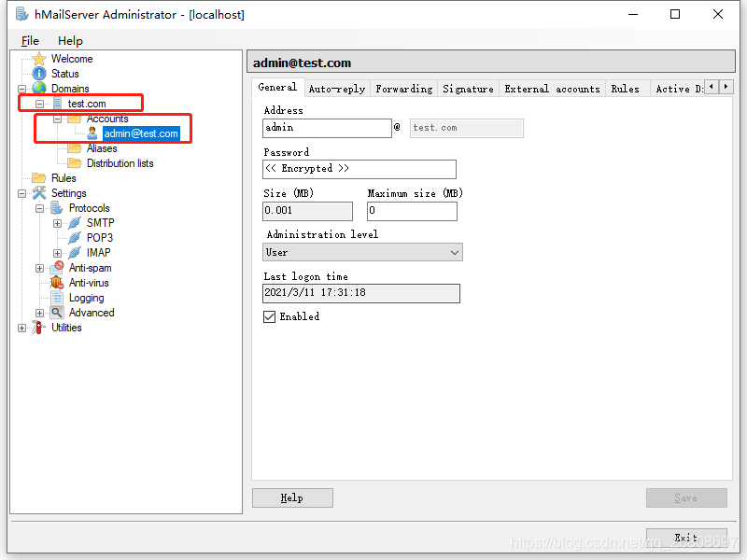The image size is (747, 560).
Task: Select the POP3 tree item
Action: pyautogui.click(x=100, y=238)
